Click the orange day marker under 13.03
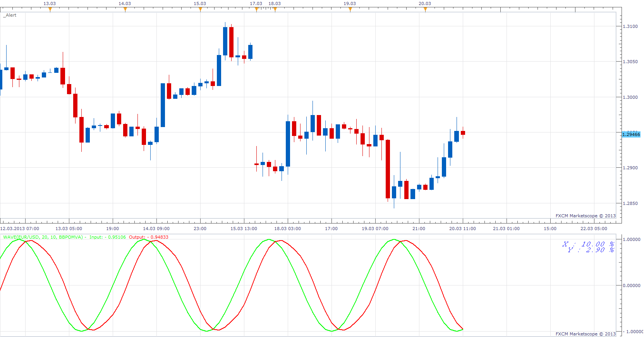Screen dimensions: 644x337 (50, 10)
